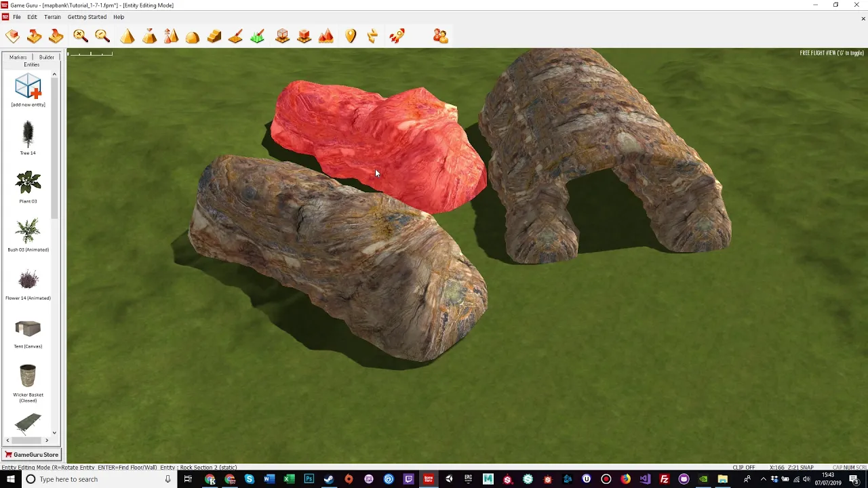Open the Getting Started menu
The height and width of the screenshot is (488, 868).
87,17
